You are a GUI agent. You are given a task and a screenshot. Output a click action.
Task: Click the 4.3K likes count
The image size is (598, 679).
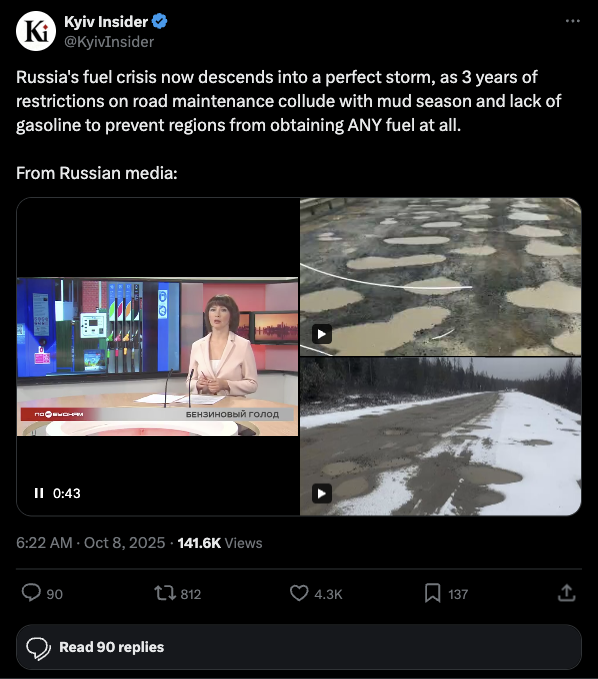[328, 594]
